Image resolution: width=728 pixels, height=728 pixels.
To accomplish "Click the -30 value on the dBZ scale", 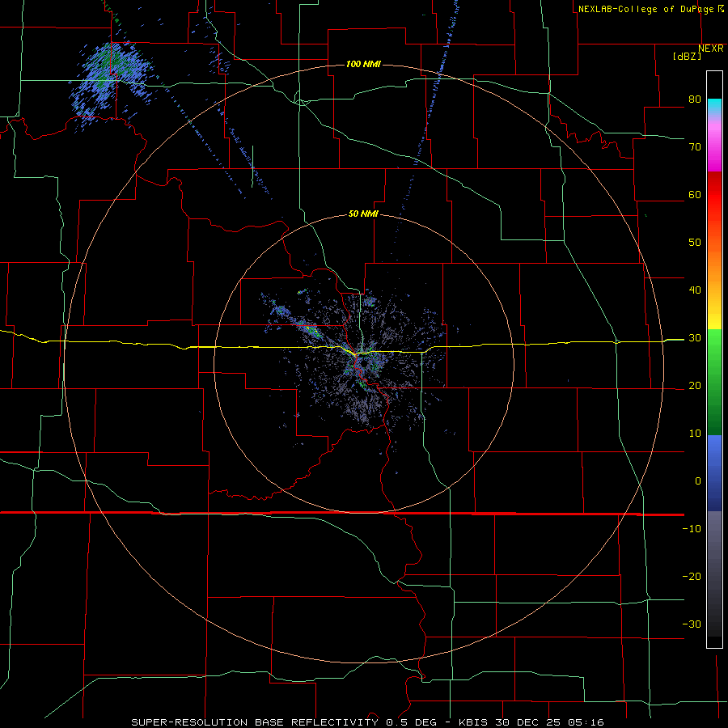I will coord(692,624).
